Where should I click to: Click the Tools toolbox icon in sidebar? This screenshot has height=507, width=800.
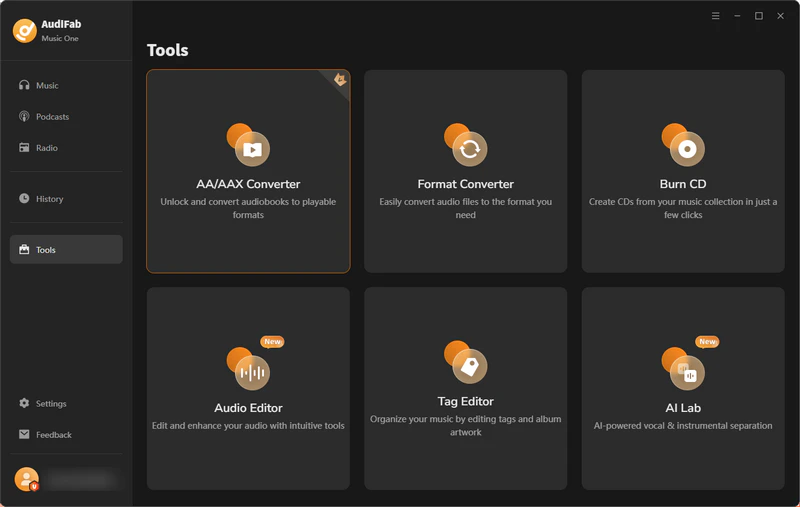tap(24, 249)
